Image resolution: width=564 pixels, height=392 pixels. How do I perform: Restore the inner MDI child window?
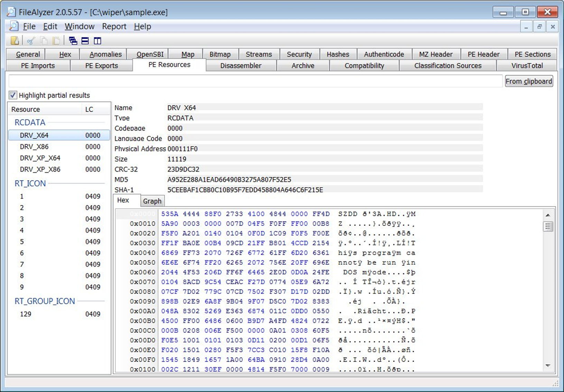click(539, 27)
